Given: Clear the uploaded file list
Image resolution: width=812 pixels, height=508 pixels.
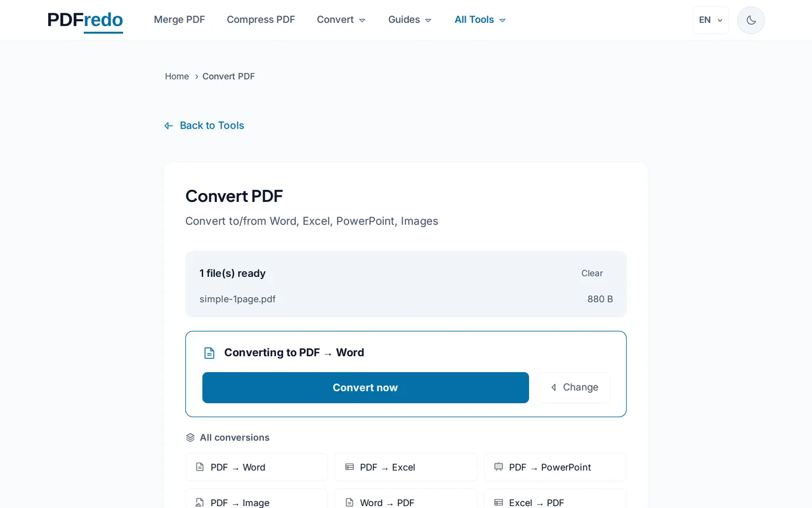Looking at the screenshot, I should pyautogui.click(x=592, y=273).
